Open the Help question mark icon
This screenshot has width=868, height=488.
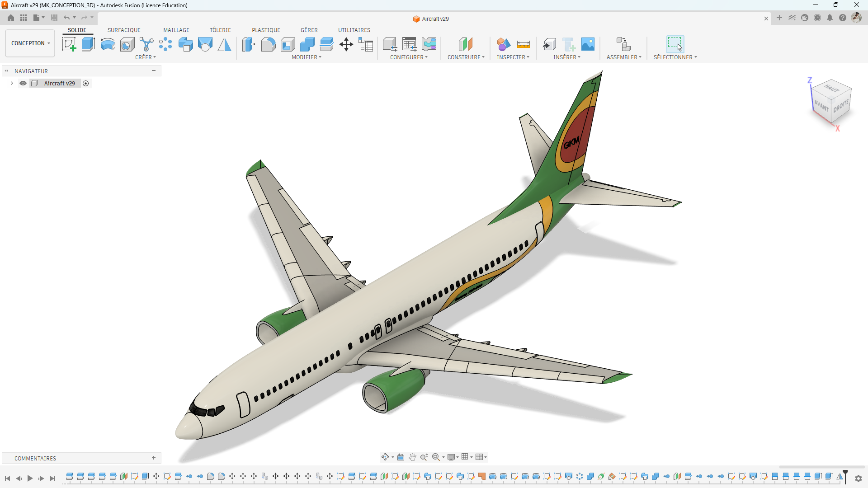coord(842,18)
